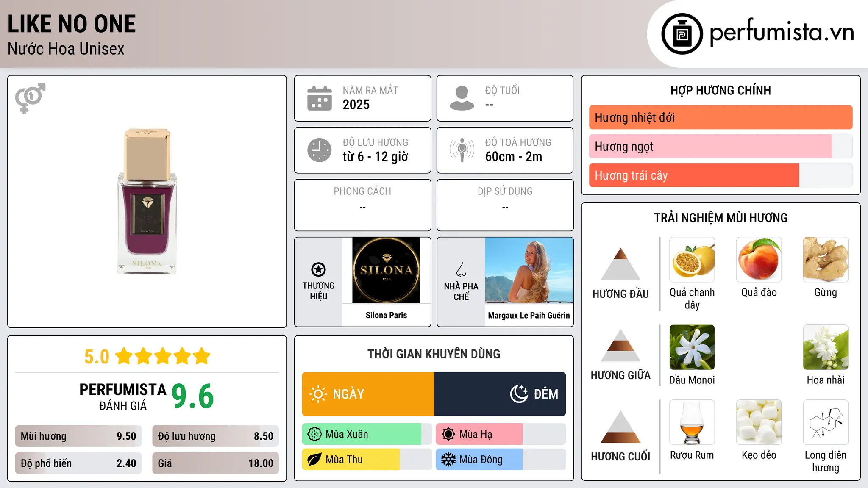Click the Hương cuối label text

coord(620,457)
